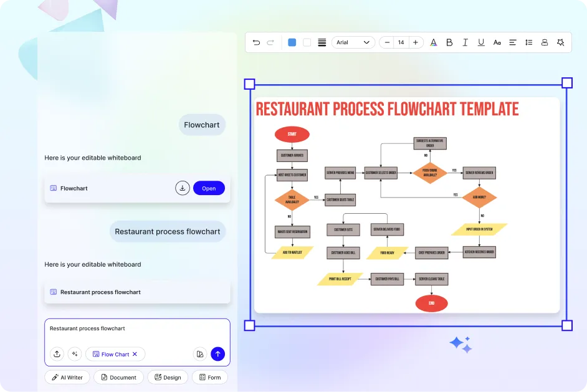Open the text color picker icon
This screenshot has width=587, height=392.
pyautogui.click(x=433, y=42)
